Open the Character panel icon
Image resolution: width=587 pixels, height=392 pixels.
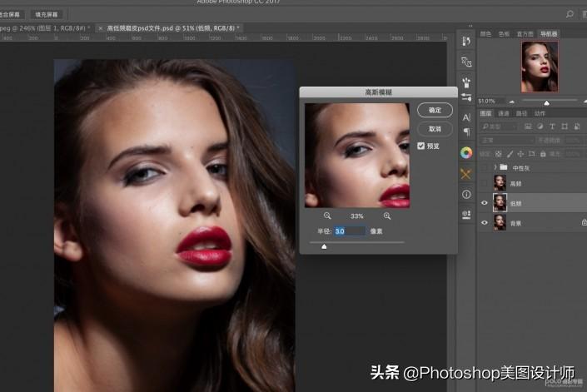coord(465,117)
